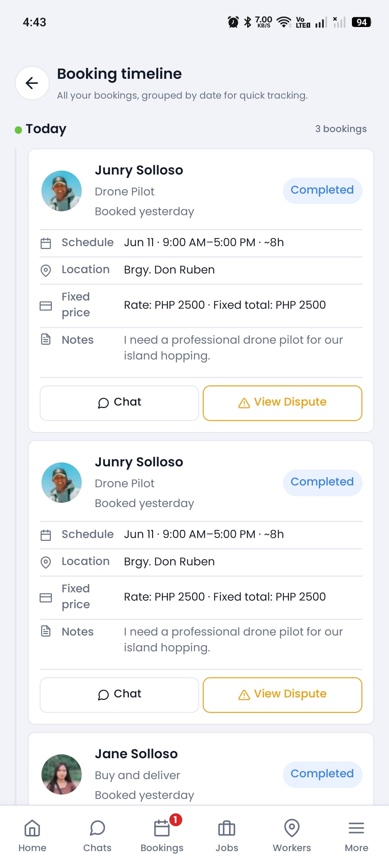This screenshot has height=868, width=389.
Task: Open the More hamburger menu
Action: tap(356, 836)
